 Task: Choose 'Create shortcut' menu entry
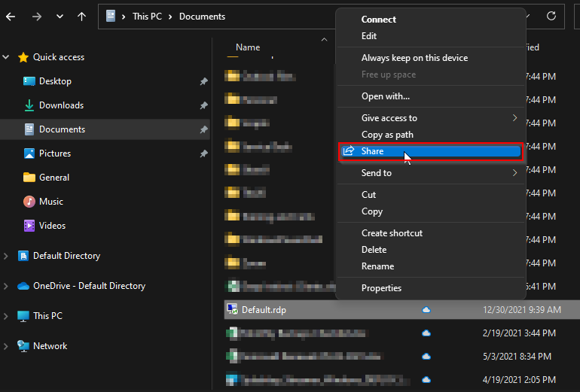(431, 233)
